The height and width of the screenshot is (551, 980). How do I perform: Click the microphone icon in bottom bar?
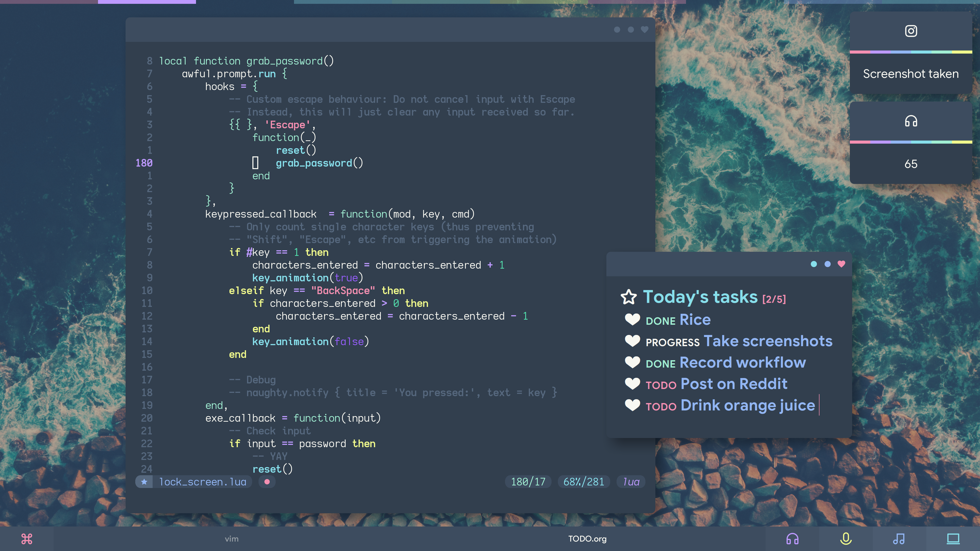[846, 539]
